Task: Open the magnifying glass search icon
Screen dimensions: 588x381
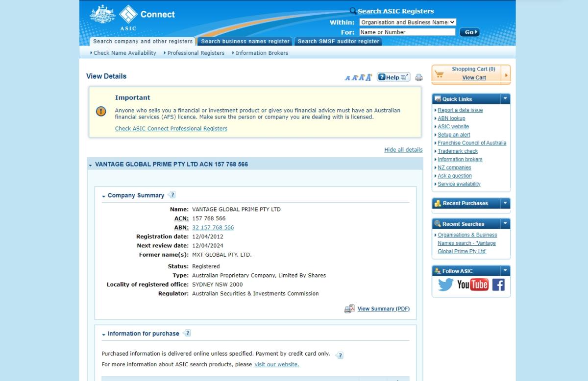Action: [352, 11]
